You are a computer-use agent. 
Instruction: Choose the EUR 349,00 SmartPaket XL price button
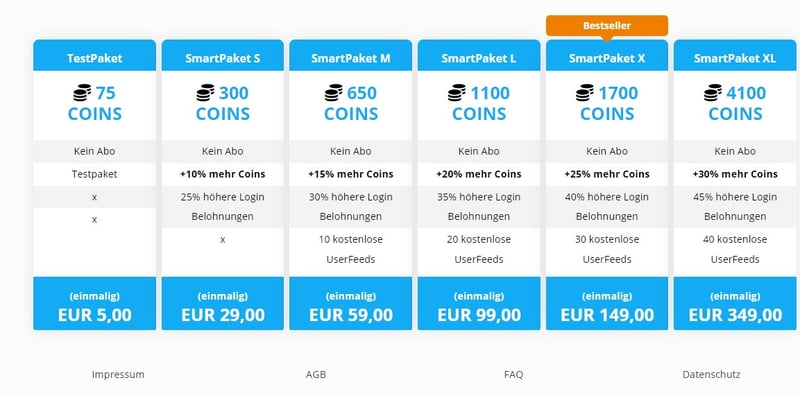735,304
